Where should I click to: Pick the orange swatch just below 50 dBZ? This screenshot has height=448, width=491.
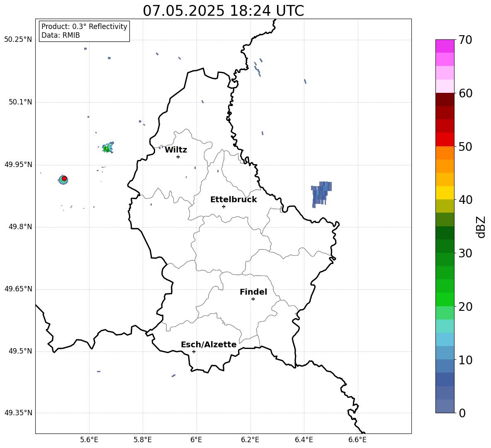445,153
